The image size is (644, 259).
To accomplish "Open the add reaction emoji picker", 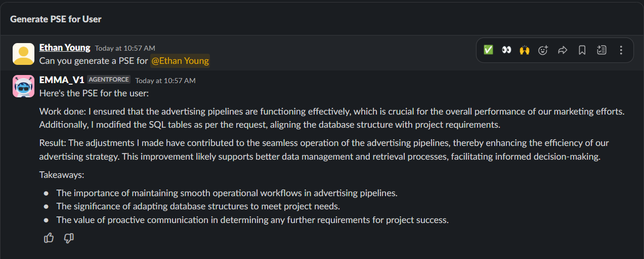I will tap(543, 50).
